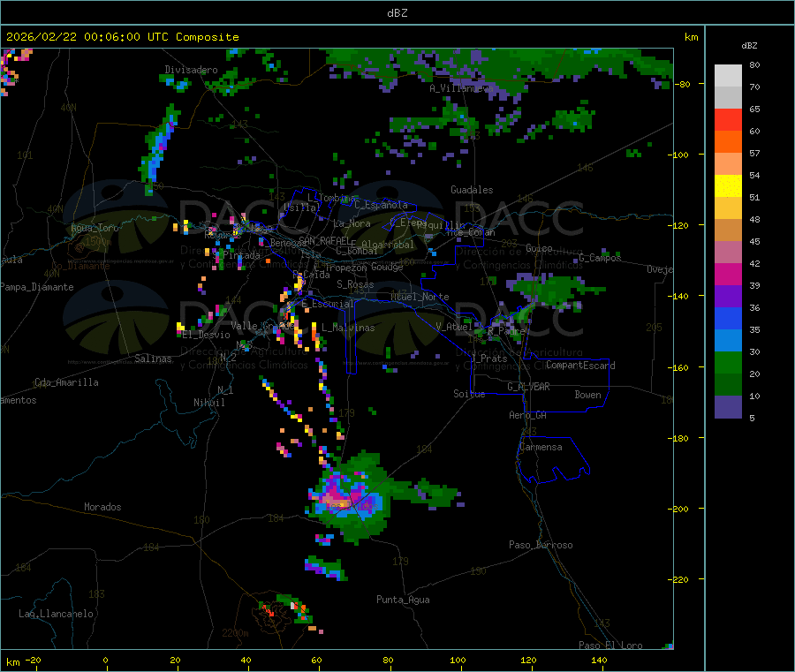Viewport: 795px width, 672px height.
Task: Click the 100 km horizontal axis tick label
Action: pos(458,660)
